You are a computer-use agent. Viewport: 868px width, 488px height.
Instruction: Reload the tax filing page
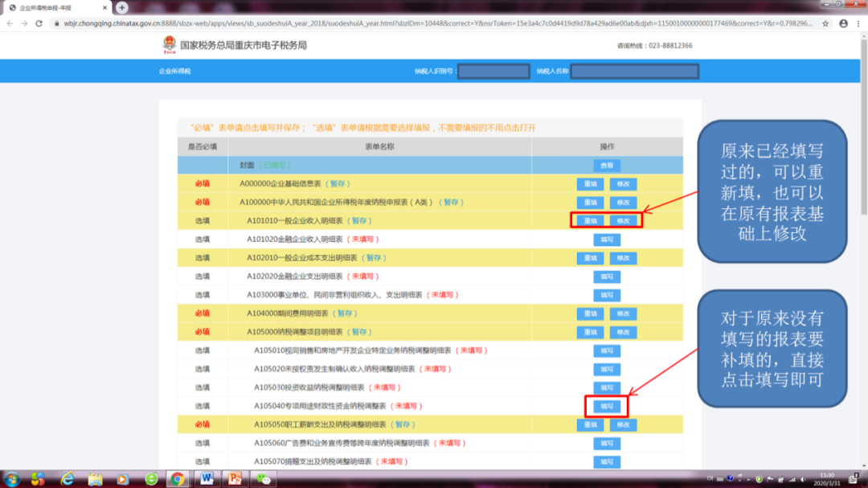point(39,24)
